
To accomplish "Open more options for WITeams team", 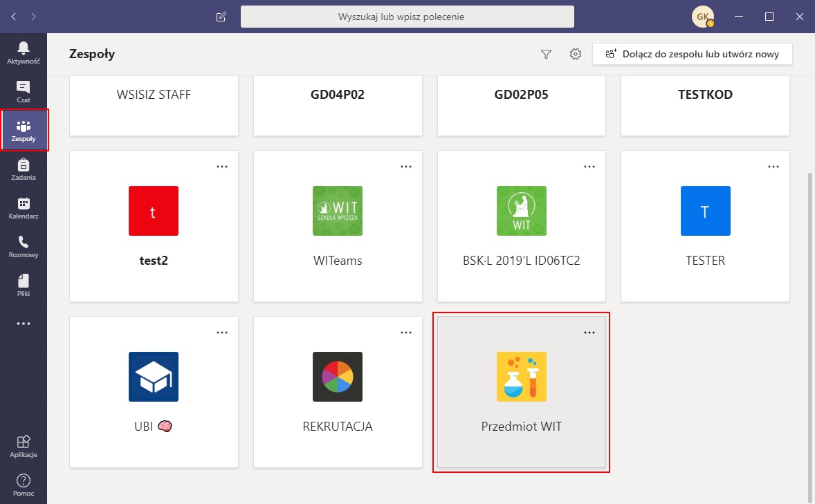I will 406,167.
